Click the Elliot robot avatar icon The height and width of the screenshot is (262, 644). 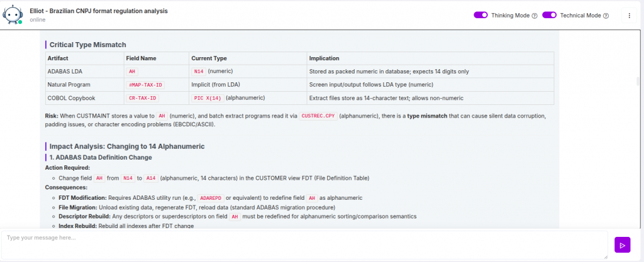14,14
